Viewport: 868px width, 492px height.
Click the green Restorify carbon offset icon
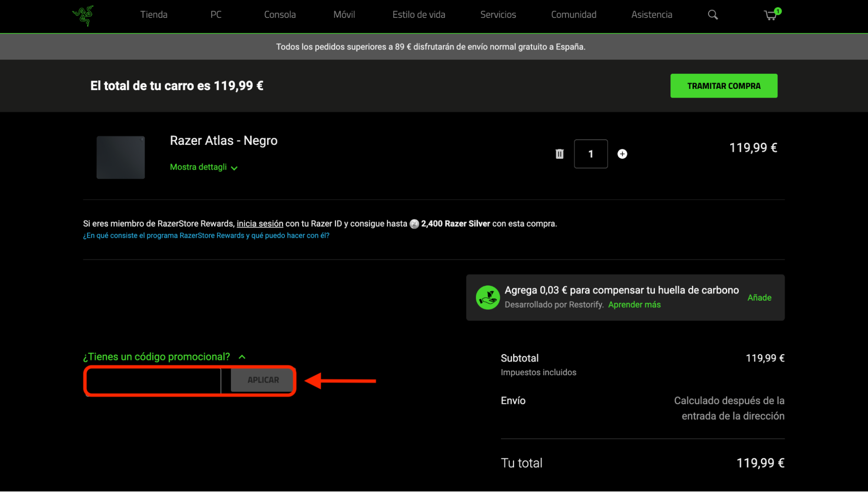pos(488,298)
